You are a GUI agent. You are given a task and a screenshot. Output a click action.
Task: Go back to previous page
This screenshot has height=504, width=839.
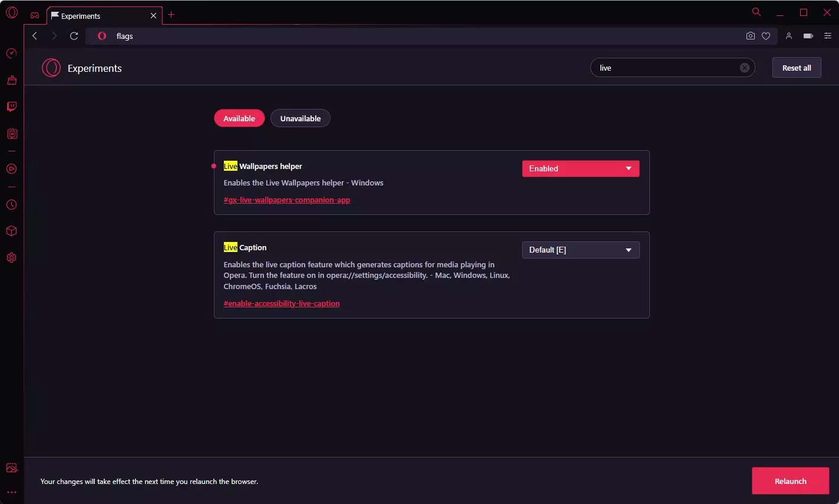click(x=35, y=36)
